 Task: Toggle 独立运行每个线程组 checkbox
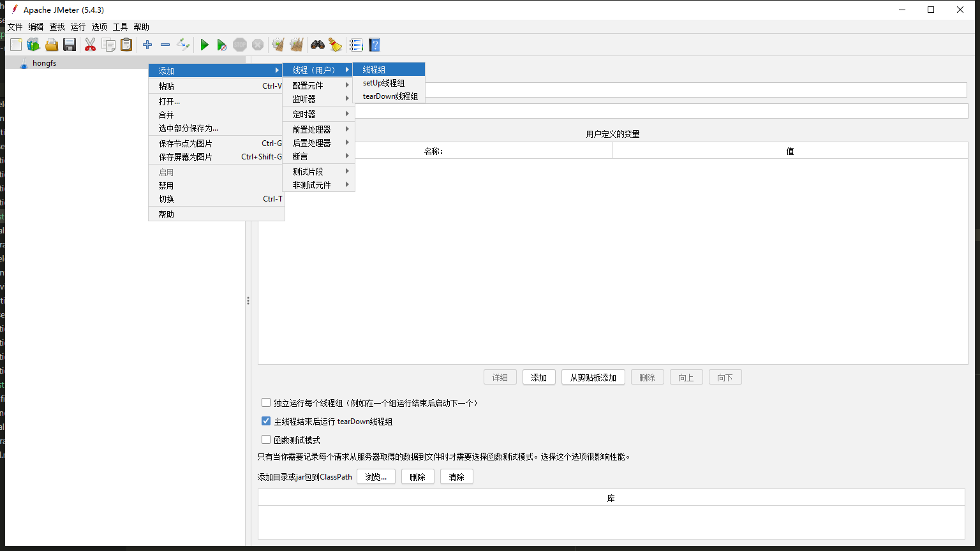coord(266,403)
